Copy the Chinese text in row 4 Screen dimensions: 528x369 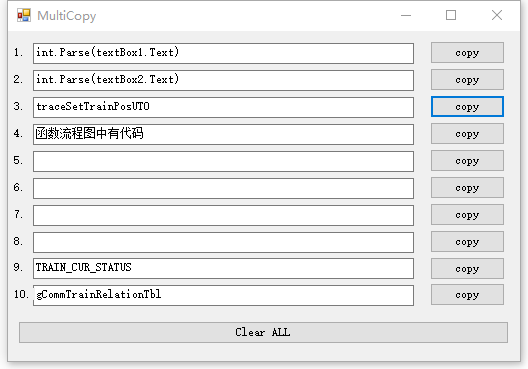click(467, 134)
